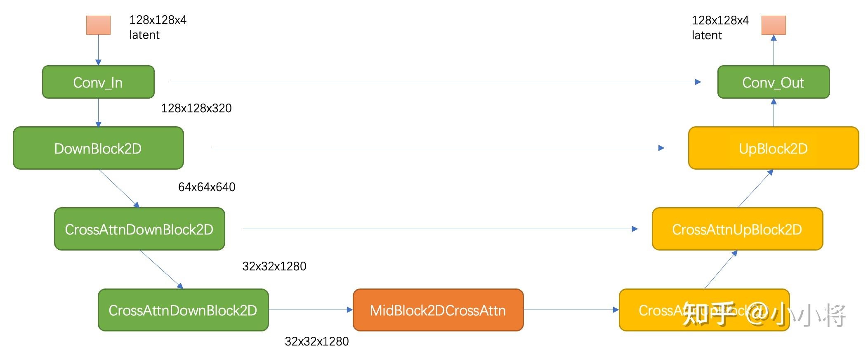Click the MidBlock2DCrossAttn orange block
This screenshot has height=350, width=868.
click(438, 310)
